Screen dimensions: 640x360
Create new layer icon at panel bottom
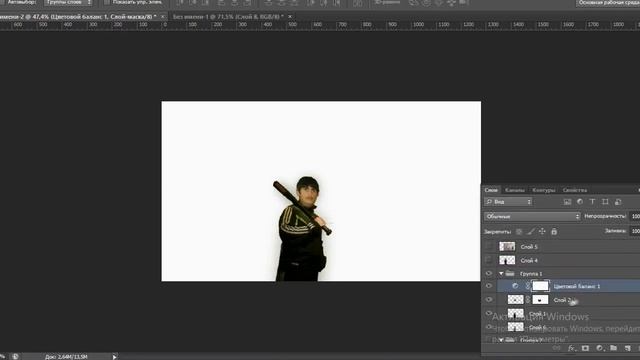627,348
